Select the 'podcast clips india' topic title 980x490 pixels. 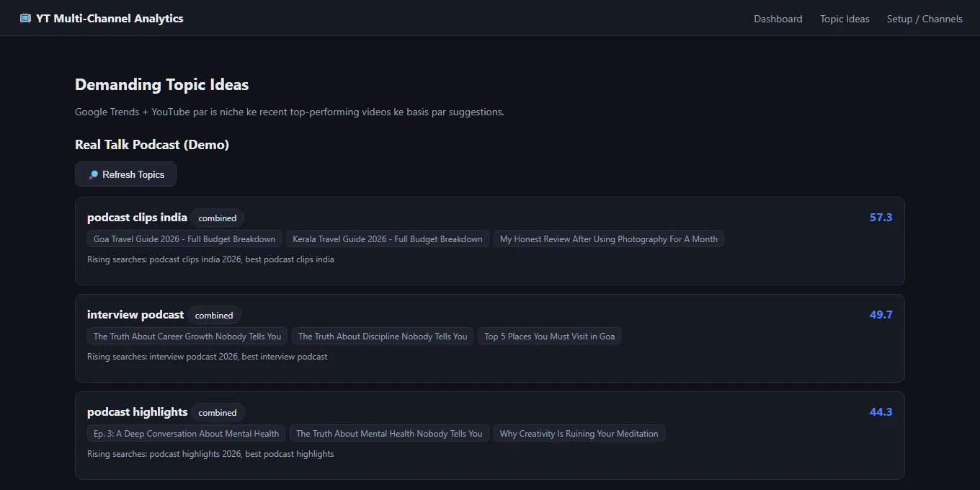point(137,217)
